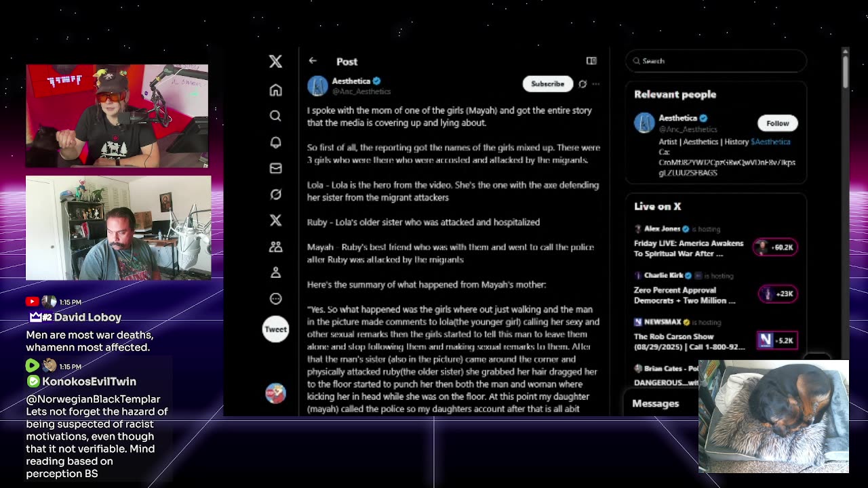Click Aesthetica's avatar on the post
This screenshot has height=488, width=868.
click(x=317, y=86)
